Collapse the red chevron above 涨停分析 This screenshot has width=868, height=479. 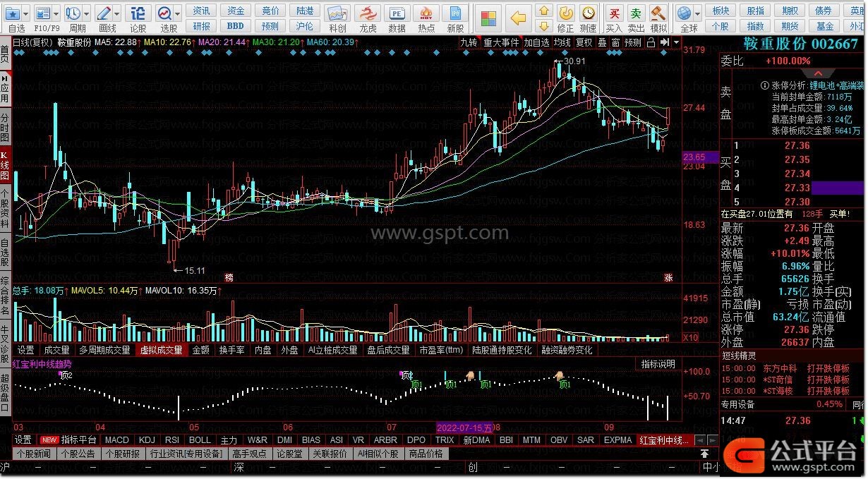818,73
